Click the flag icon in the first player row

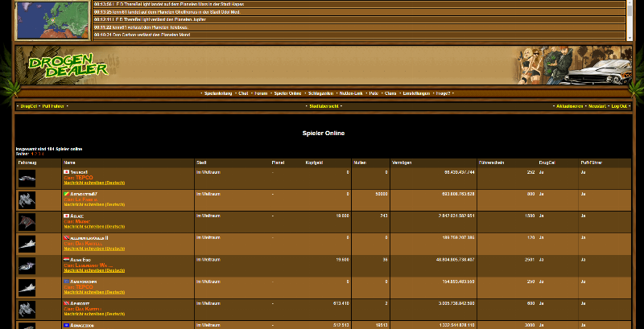67,172
